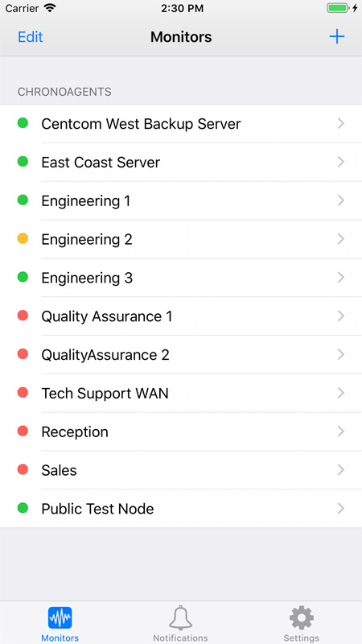Screen dimensions: 362x644
Task: Tap the plus icon to add a monitor
Action: [336, 37]
